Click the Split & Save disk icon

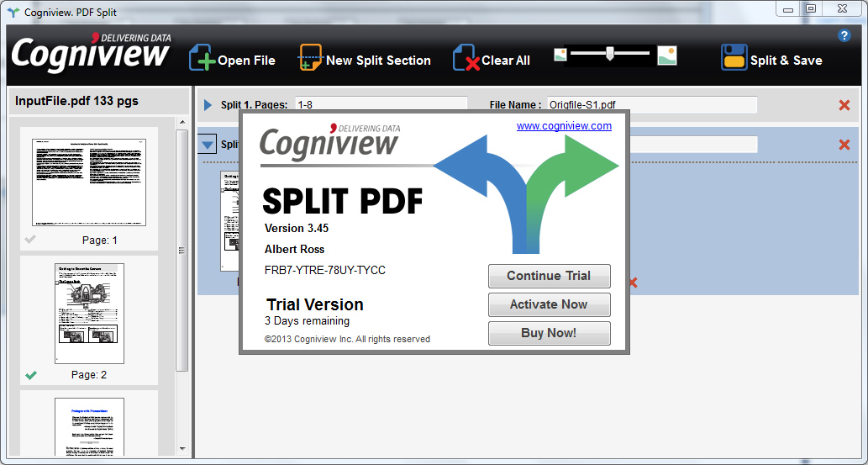734,58
